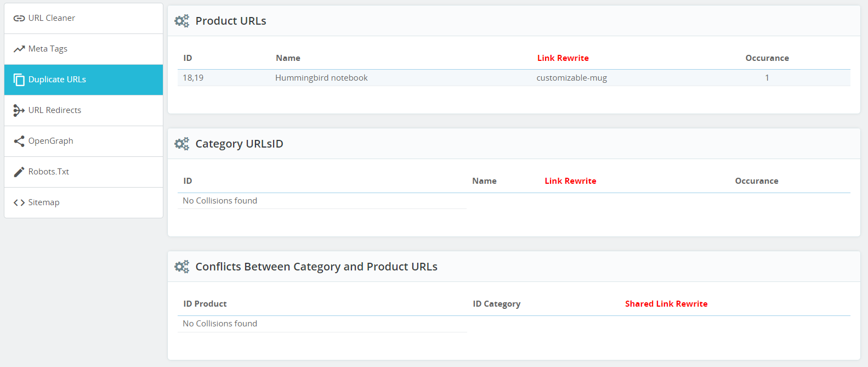The height and width of the screenshot is (367, 868).
Task: Switch to the Meta Tags tab
Action: pos(83,49)
